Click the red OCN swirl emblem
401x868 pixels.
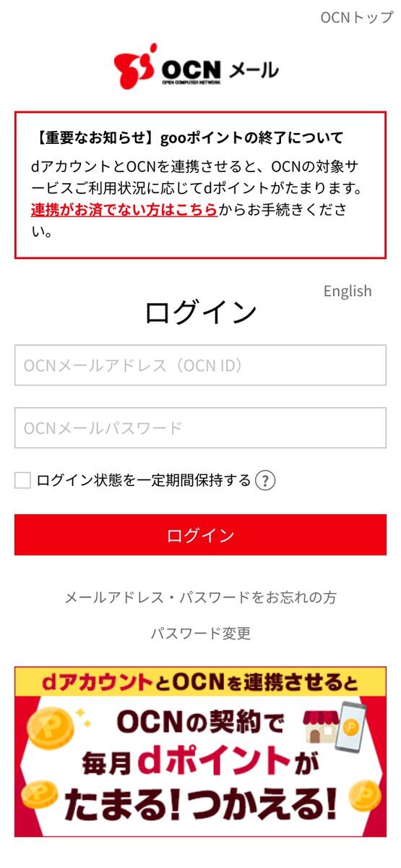(135, 67)
